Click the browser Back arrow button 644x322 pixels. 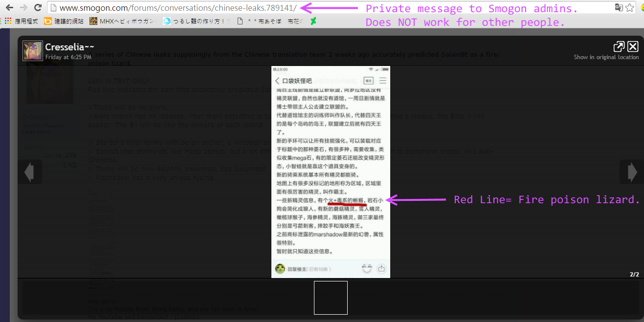[9, 8]
